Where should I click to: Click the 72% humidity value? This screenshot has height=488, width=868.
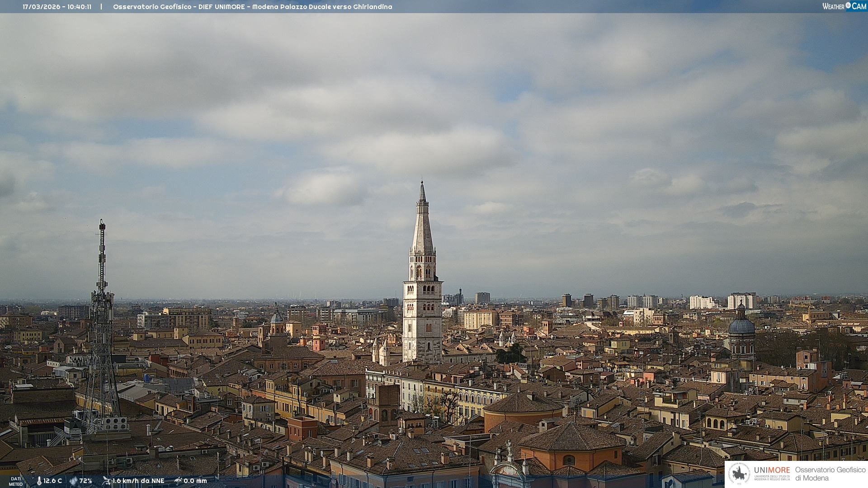[x=86, y=481]
